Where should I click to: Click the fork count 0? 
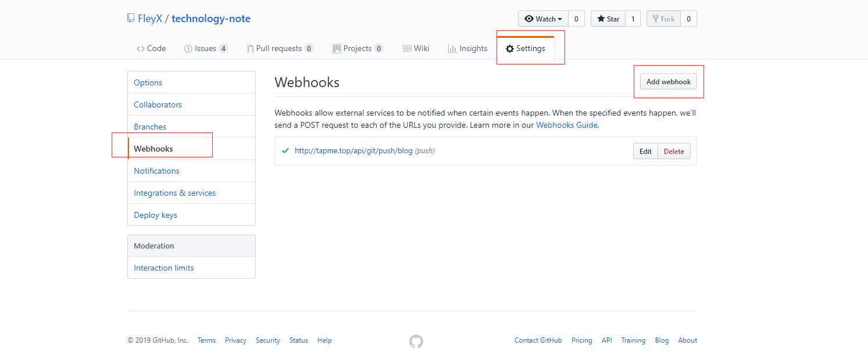pyautogui.click(x=688, y=19)
